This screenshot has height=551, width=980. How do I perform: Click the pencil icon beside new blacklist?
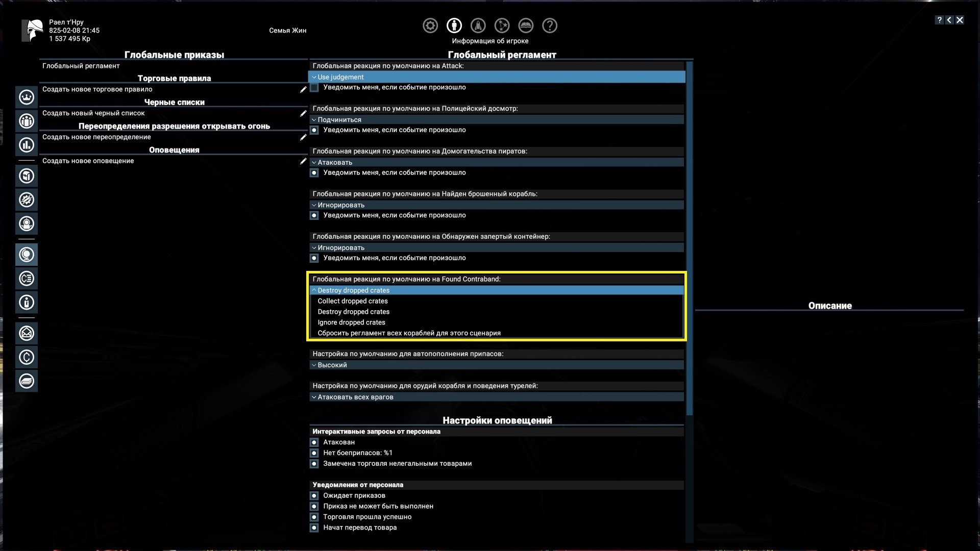pyautogui.click(x=303, y=113)
